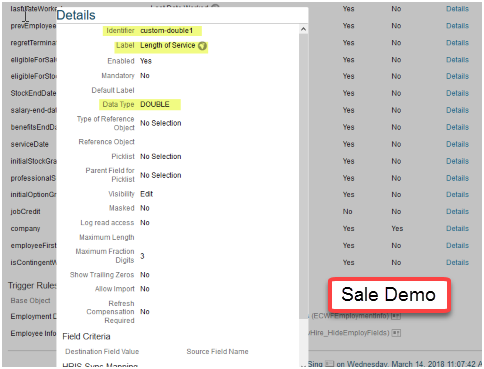Open Details link for employeeFirst row

(457, 246)
